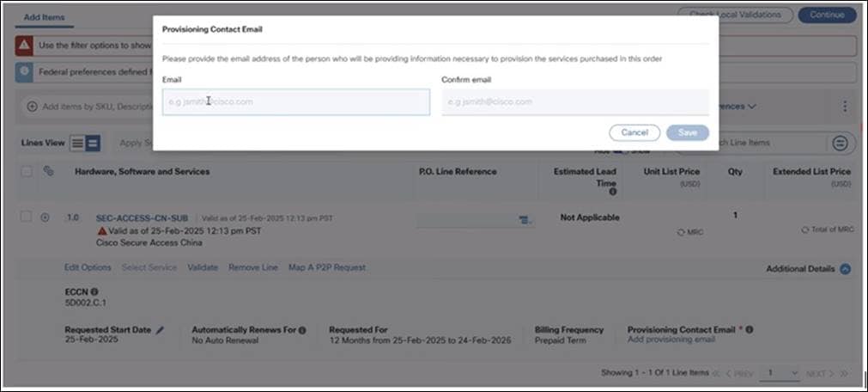Click the Federal preferences info icon

point(24,72)
